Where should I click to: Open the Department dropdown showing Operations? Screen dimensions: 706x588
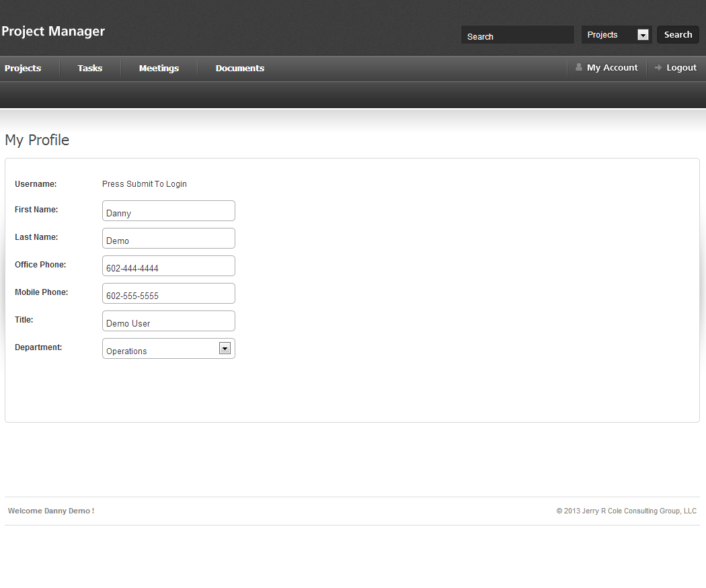click(x=161, y=349)
